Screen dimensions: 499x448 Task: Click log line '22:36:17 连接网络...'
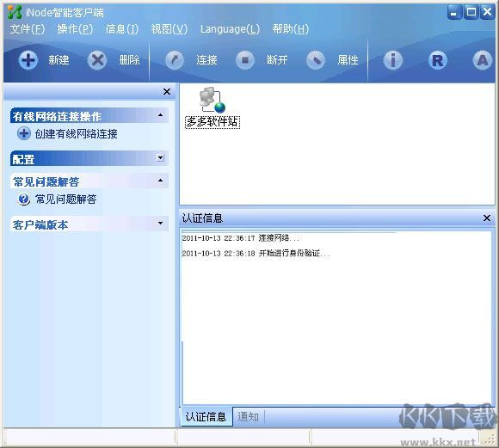click(x=241, y=237)
